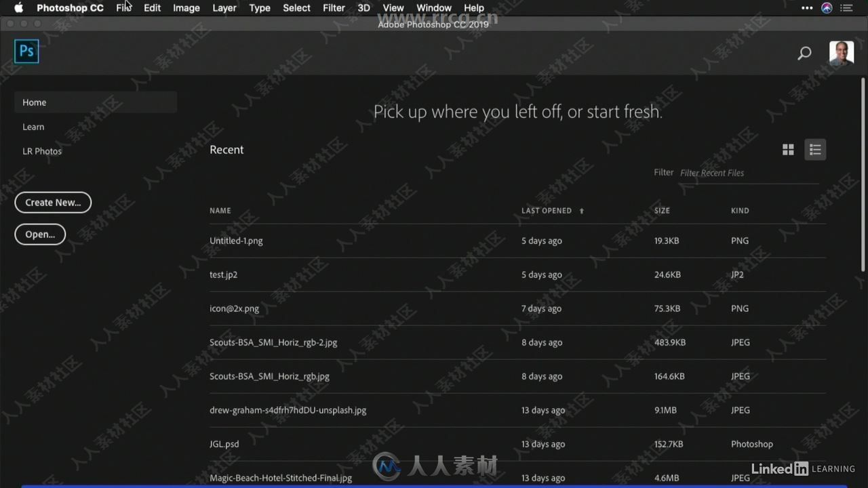Click the 7 days ago cell

(541, 308)
